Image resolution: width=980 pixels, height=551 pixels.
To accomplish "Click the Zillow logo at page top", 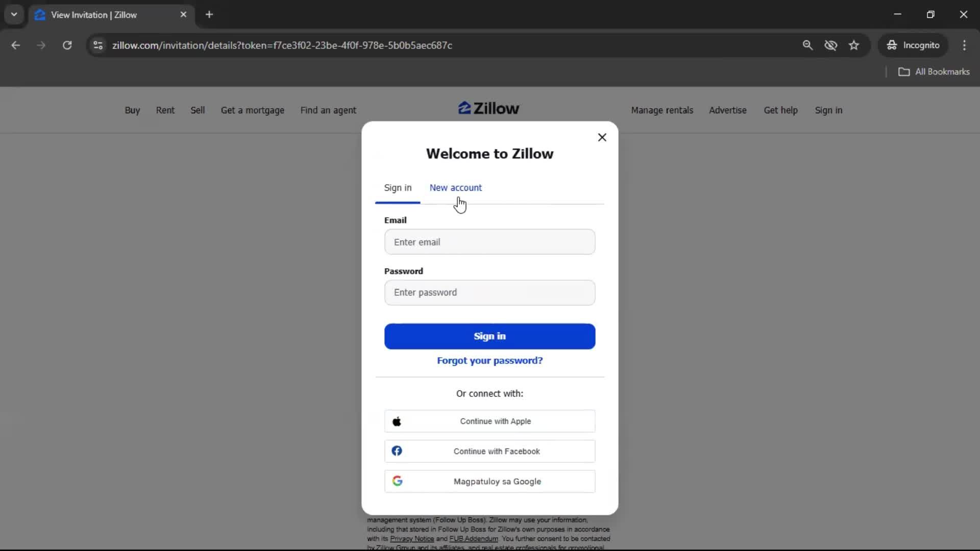I will click(488, 108).
